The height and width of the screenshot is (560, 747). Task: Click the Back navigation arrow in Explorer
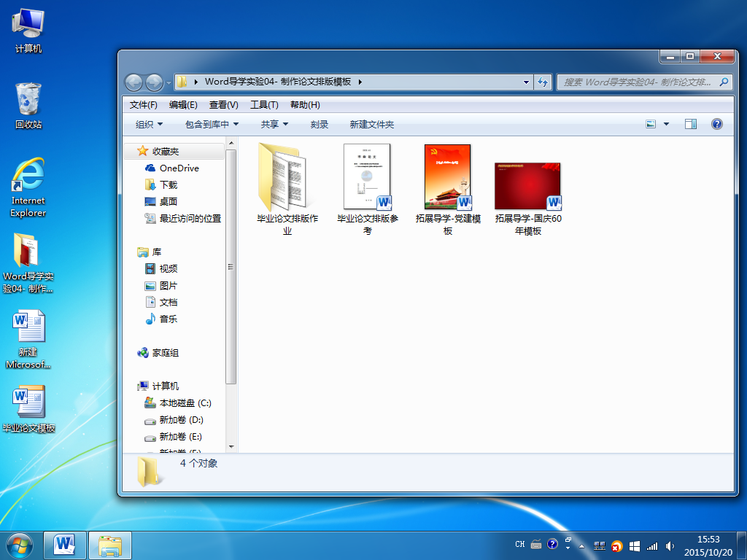click(x=134, y=82)
